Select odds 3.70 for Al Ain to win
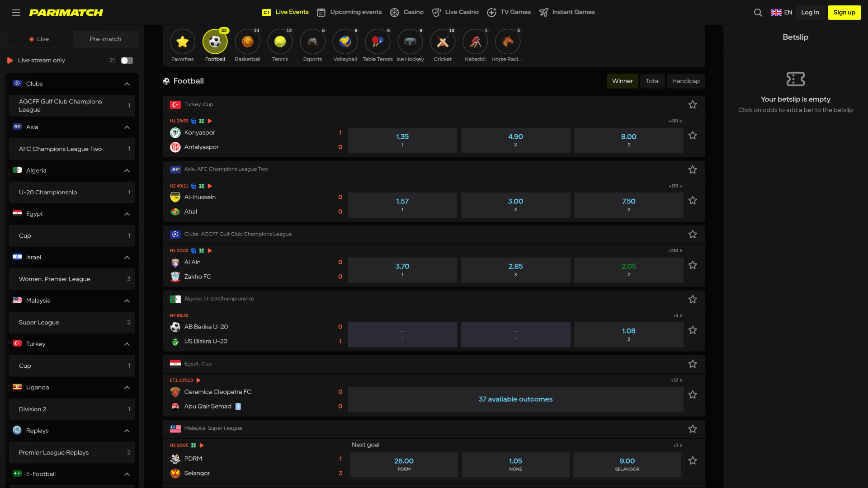This screenshot has height=488, width=868. click(x=402, y=270)
